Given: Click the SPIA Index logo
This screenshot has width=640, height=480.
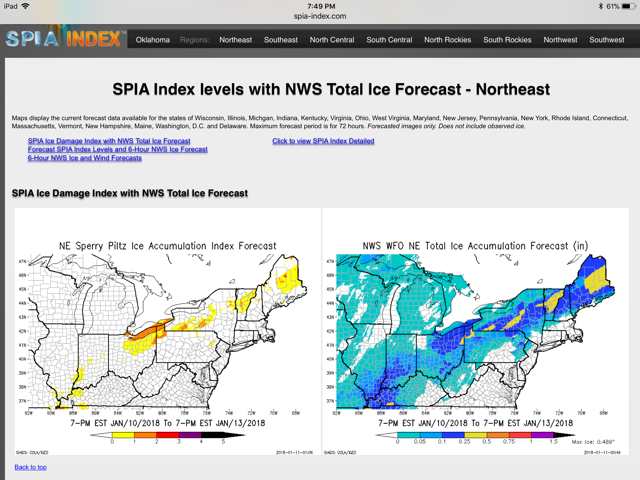Looking at the screenshot, I should tap(64, 39).
